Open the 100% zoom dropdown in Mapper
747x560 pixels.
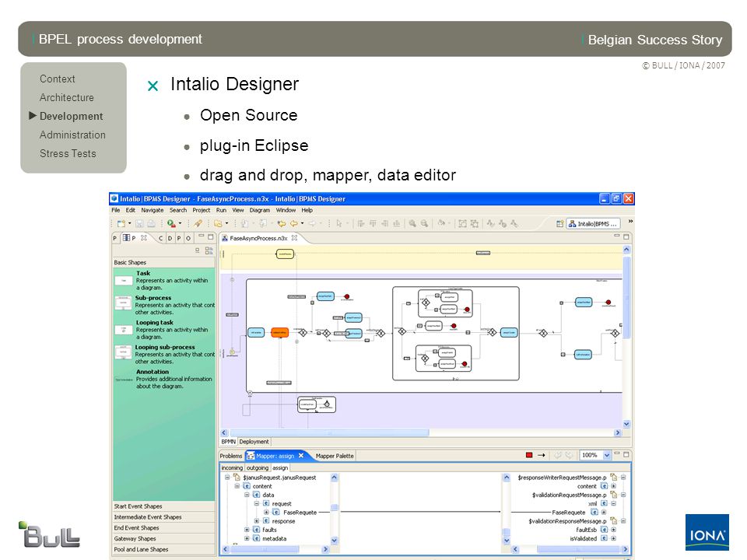[607, 455]
